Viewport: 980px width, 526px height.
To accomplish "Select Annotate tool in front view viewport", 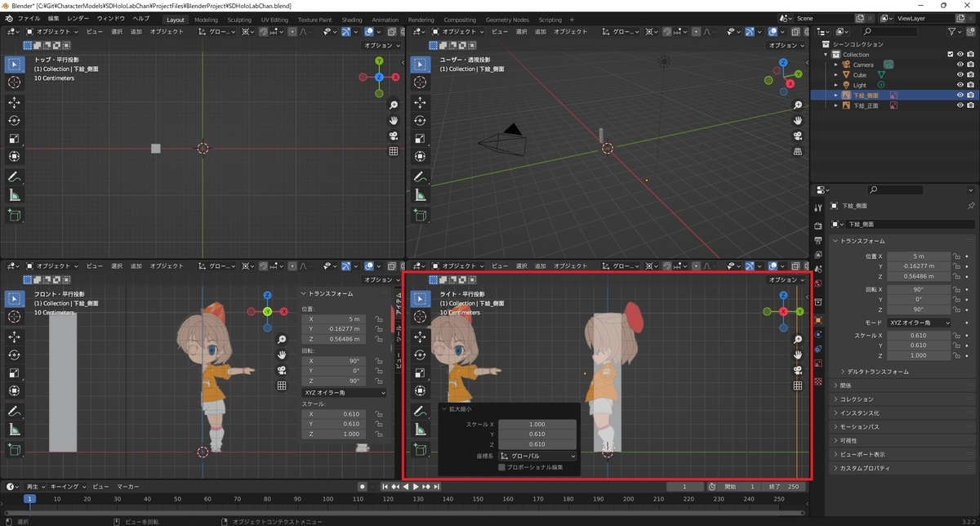I will [15, 411].
